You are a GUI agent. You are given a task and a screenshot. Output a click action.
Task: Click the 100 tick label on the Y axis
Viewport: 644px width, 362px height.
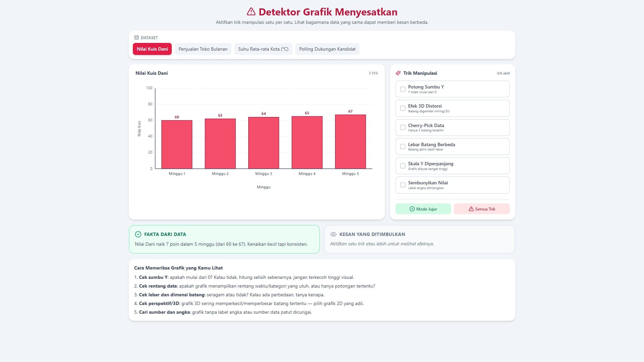(x=149, y=88)
